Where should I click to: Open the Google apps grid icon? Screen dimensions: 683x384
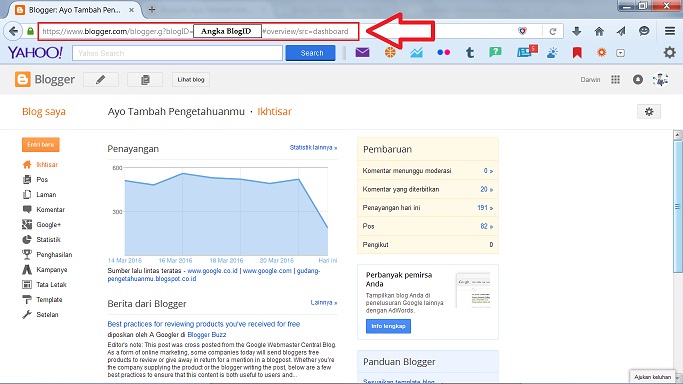615,80
